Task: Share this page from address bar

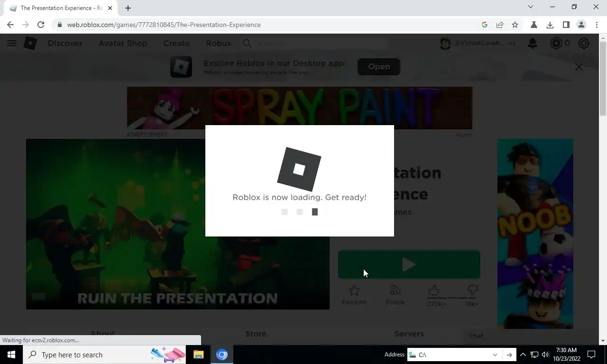Action: (499, 25)
